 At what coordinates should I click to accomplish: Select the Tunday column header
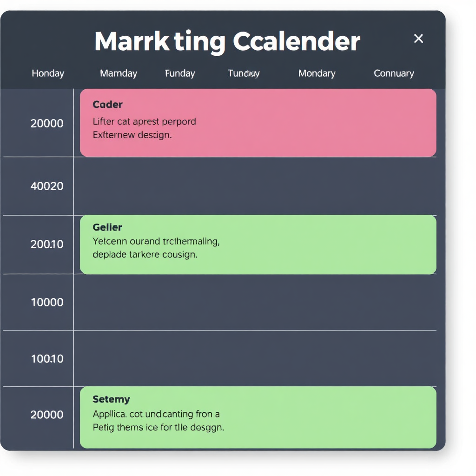tap(244, 73)
